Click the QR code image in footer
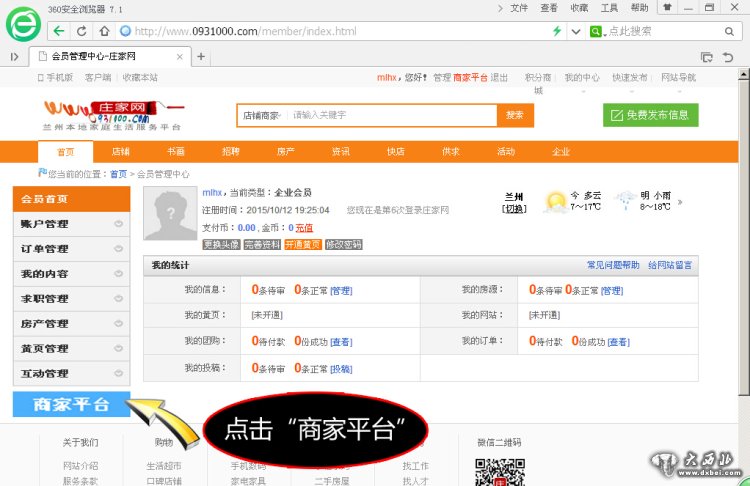Screen dimensions: 750x486 coord(493,471)
